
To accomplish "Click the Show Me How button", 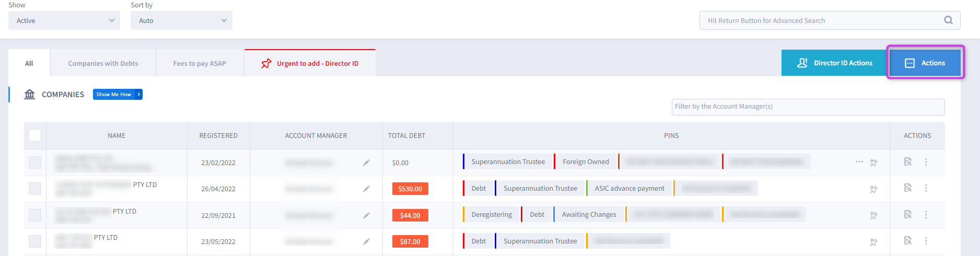I will [x=118, y=95].
